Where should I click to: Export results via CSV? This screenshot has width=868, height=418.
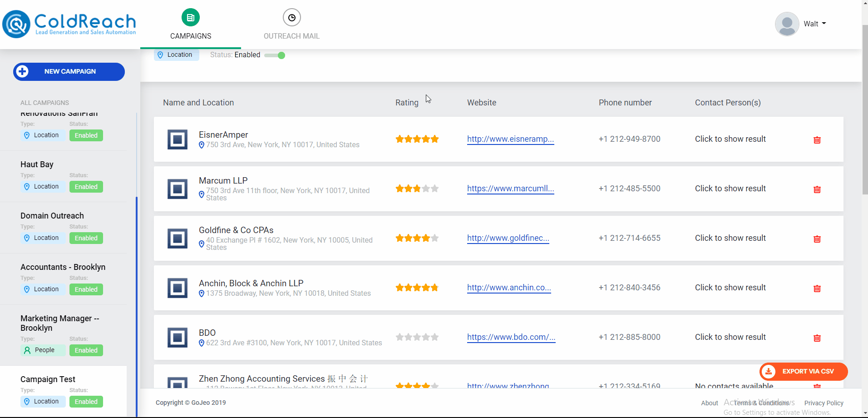(x=804, y=372)
